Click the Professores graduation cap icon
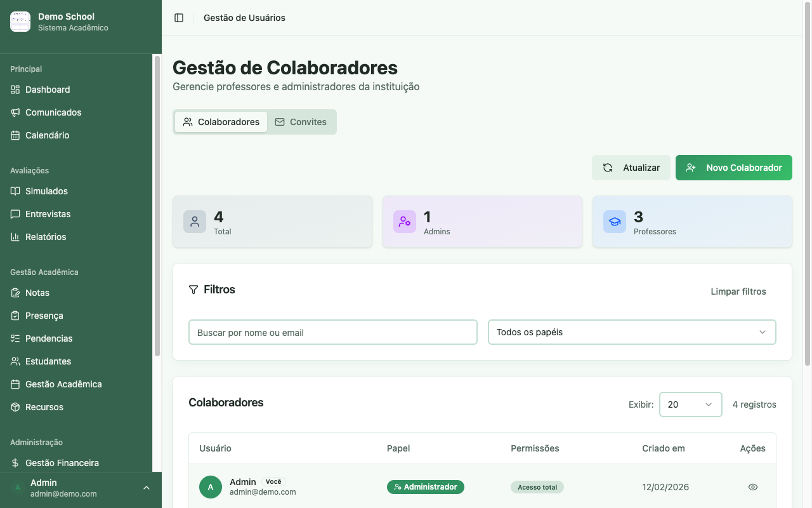812x508 pixels. coord(615,222)
